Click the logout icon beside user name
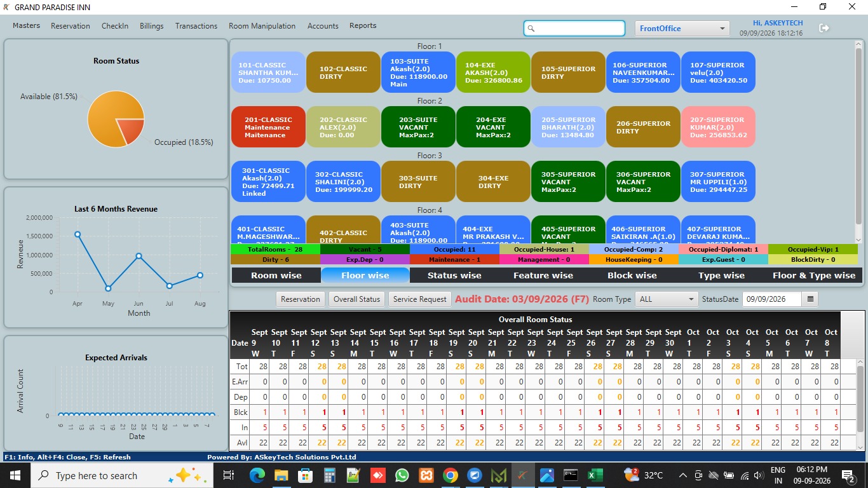This screenshot has width=868, height=488. [x=824, y=28]
